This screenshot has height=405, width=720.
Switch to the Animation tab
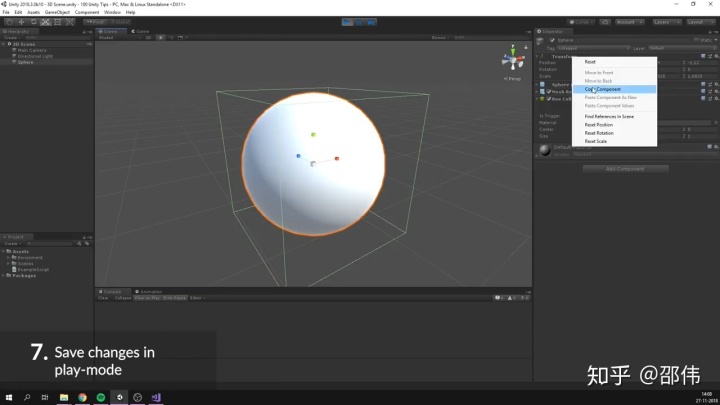click(148, 292)
